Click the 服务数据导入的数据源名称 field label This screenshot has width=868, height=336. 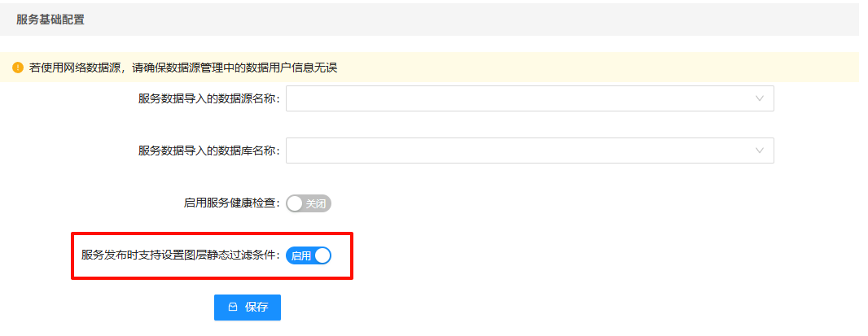coord(208,98)
